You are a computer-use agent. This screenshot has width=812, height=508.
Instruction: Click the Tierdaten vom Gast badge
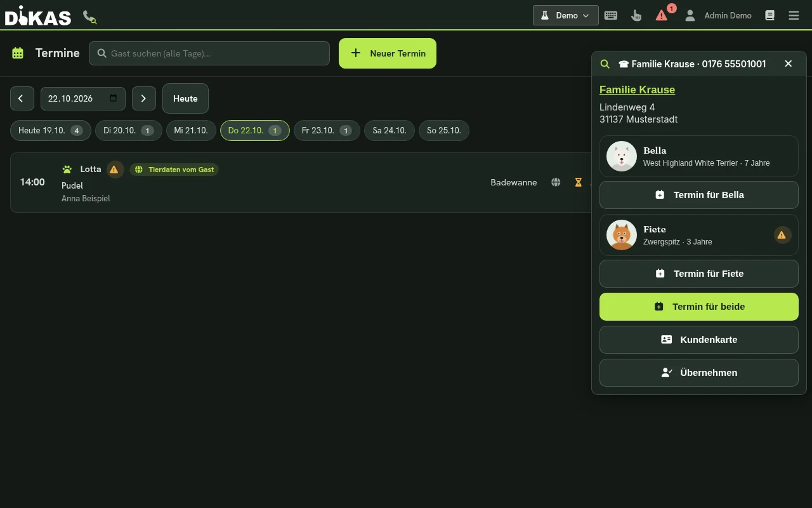coord(174,170)
